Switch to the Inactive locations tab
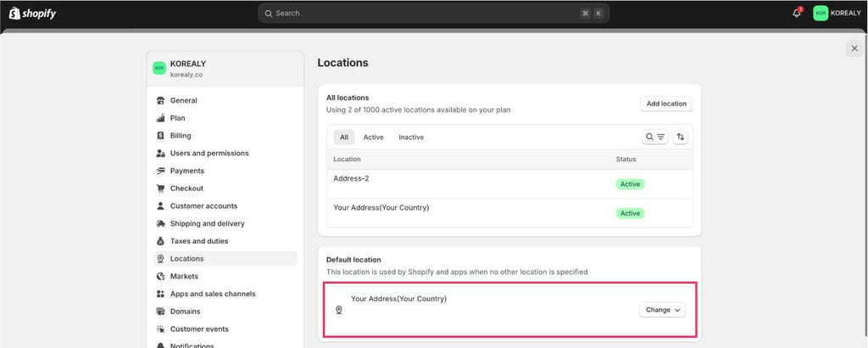 pyautogui.click(x=411, y=137)
